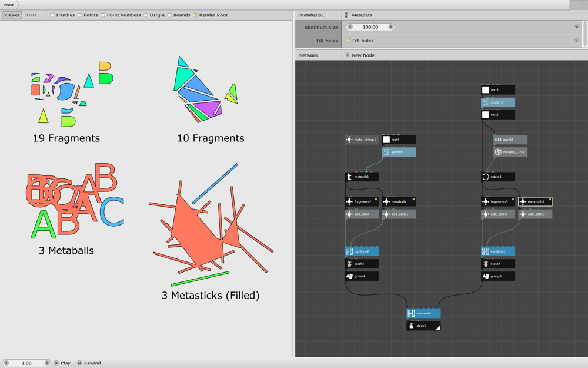Click the frame number field 1.00
Viewport: 588px width, 368px height.
tap(26, 363)
